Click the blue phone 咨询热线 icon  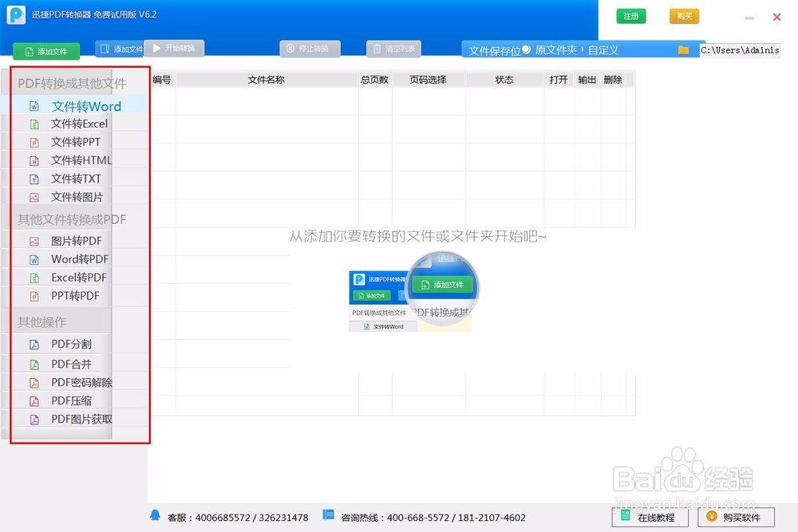[x=329, y=515]
